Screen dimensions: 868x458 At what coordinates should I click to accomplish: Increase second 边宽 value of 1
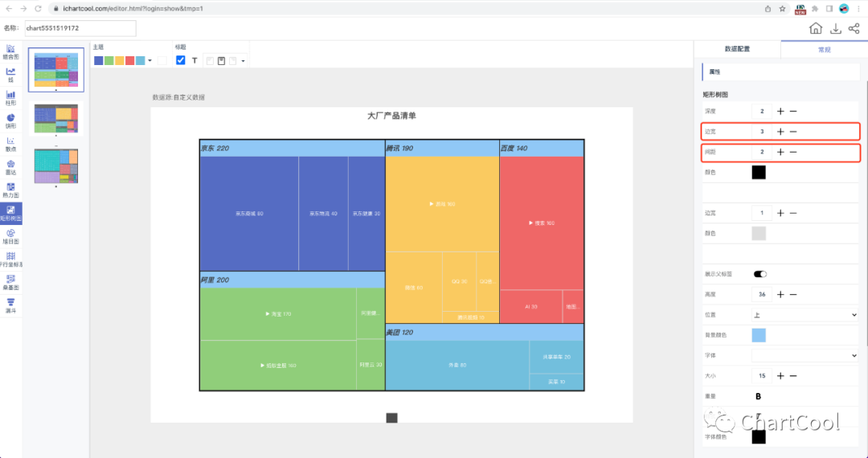(x=780, y=213)
